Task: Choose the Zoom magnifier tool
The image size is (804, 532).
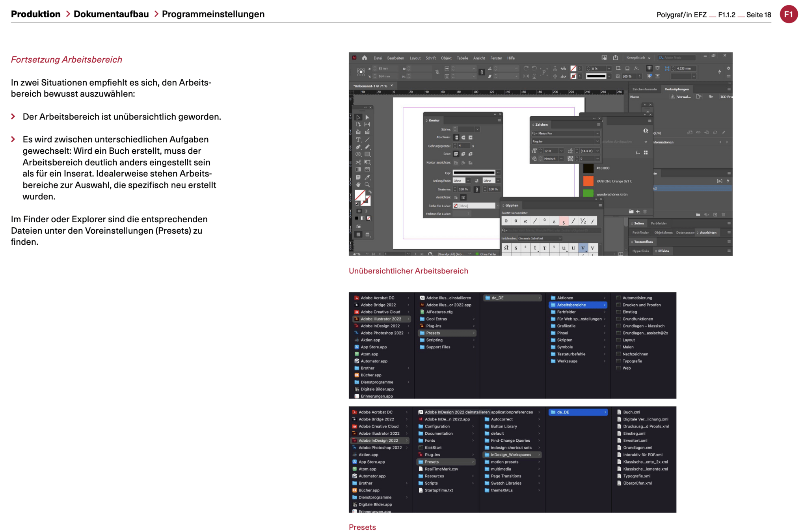Action: click(367, 185)
